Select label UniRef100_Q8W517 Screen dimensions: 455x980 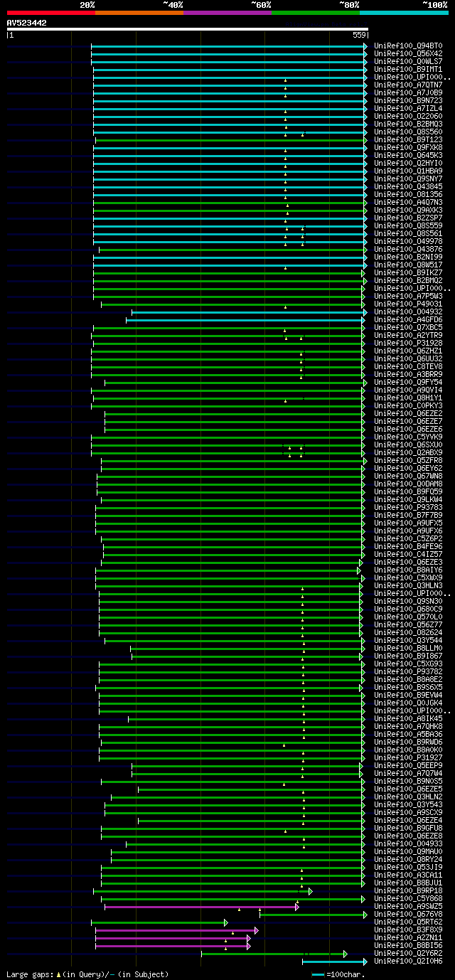click(x=408, y=265)
